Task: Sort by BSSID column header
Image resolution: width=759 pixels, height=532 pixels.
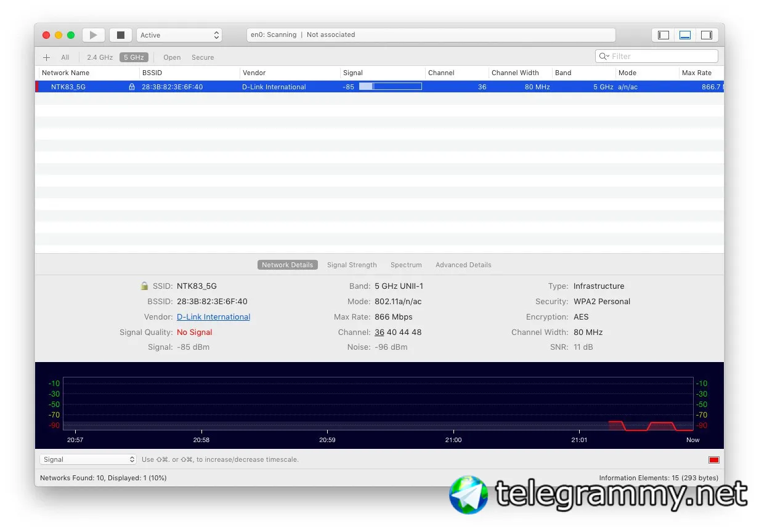Action: coord(152,73)
